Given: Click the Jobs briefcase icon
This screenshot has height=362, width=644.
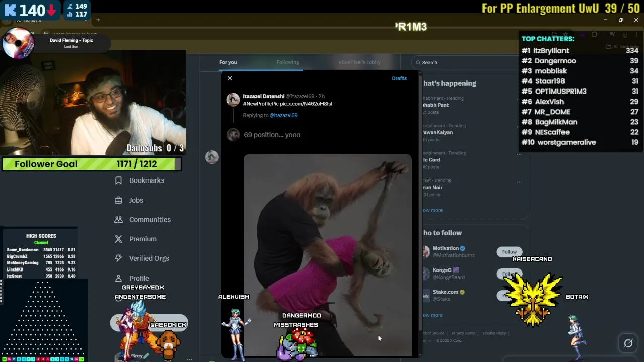Looking at the screenshot, I should coord(118,200).
